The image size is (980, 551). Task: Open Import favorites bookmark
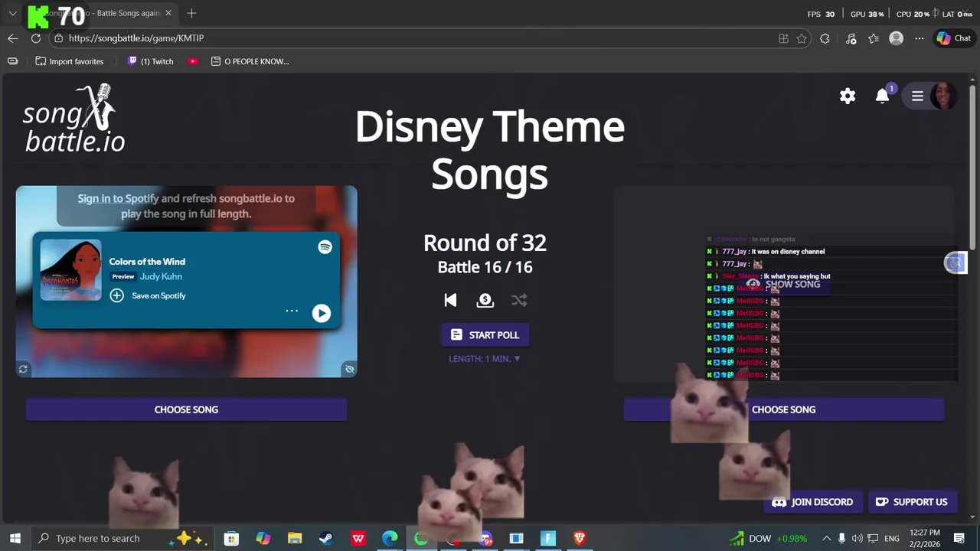click(69, 61)
